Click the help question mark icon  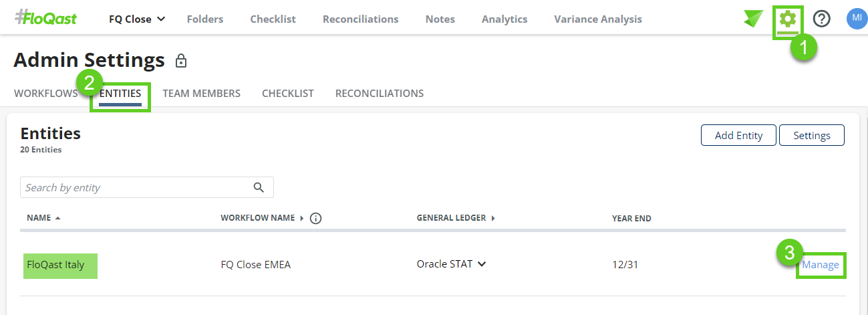coord(821,19)
